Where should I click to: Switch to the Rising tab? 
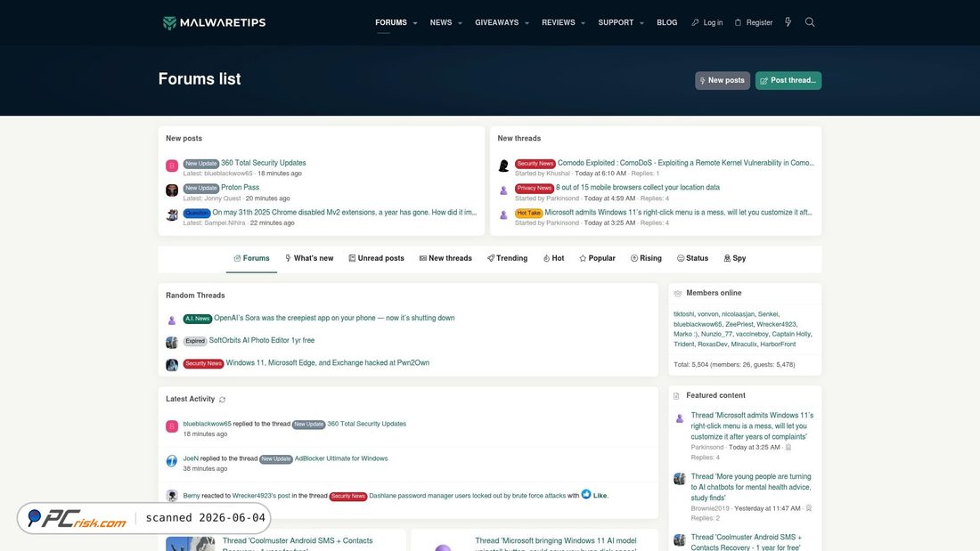click(x=646, y=259)
